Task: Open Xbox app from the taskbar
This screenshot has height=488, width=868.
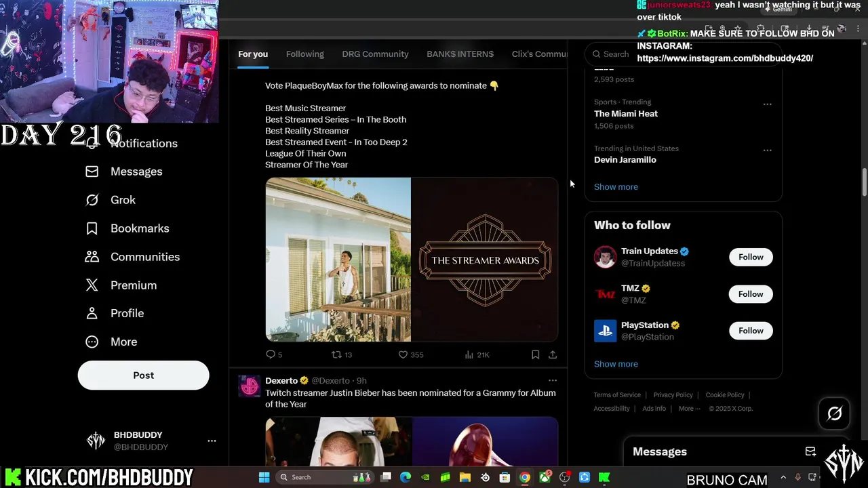Action: click(545, 477)
